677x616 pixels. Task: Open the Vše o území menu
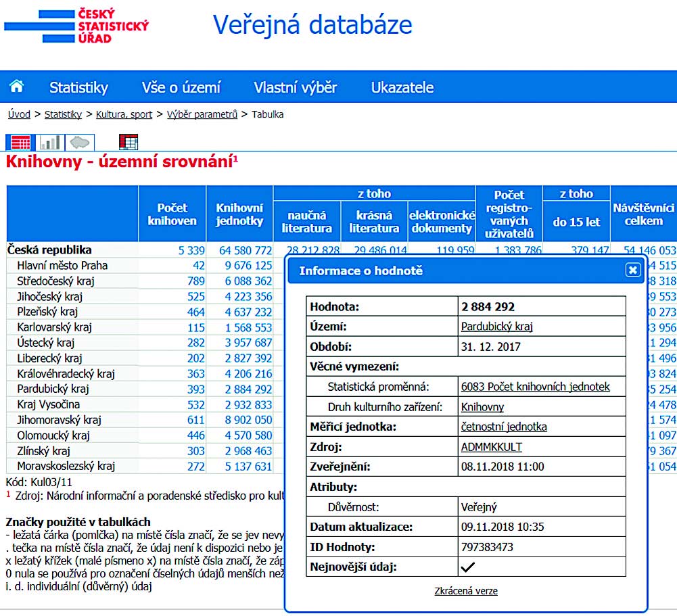coord(181,87)
